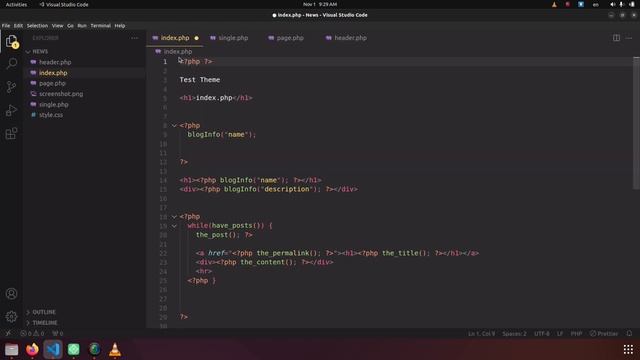640x360 pixels.
Task: Click the blogInfo("description") code on line 15
Action: coord(270,189)
